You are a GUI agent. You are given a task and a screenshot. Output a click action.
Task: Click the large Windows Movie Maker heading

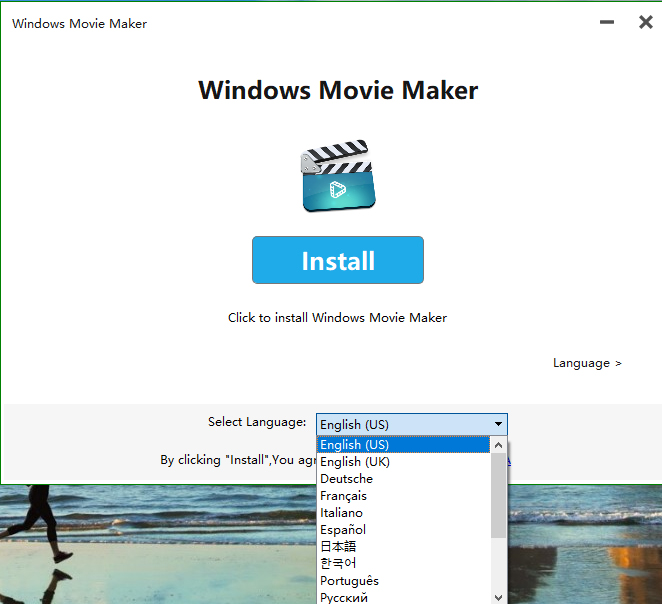point(338,90)
